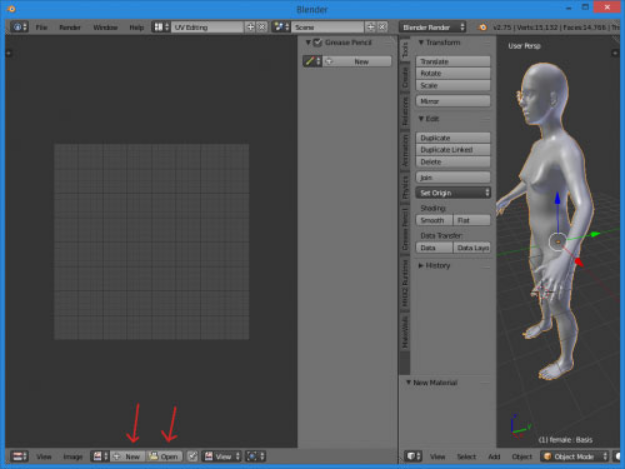Open the screen layout browse icon
Screen dimensions: 625x469
pos(161,27)
